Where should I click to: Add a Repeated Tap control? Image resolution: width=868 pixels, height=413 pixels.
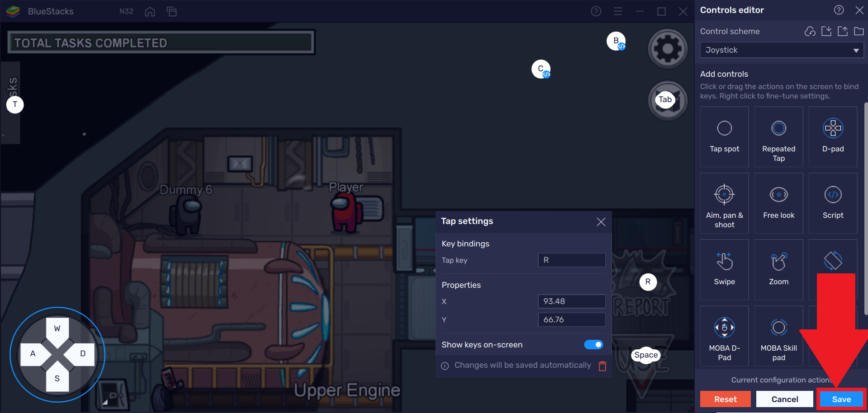(778, 137)
